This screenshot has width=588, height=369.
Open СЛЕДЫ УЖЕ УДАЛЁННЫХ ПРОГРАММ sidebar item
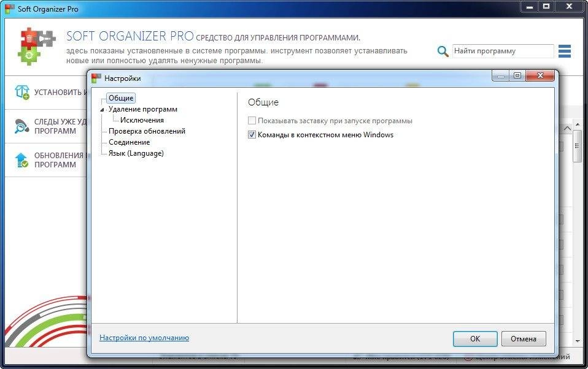[x=46, y=126]
